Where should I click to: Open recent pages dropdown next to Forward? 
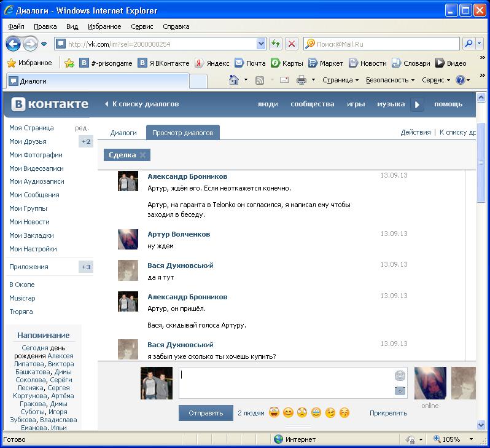(x=44, y=44)
